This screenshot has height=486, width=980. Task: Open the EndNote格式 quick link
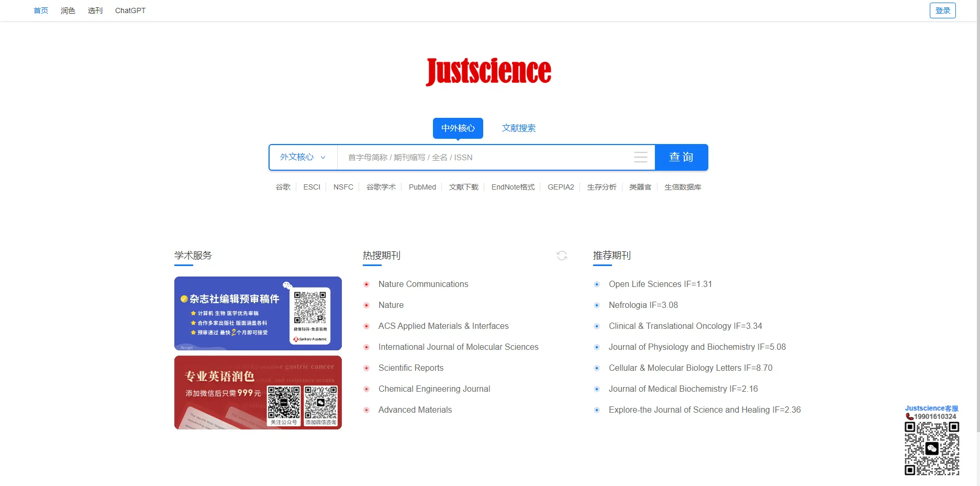pyautogui.click(x=513, y=187)
